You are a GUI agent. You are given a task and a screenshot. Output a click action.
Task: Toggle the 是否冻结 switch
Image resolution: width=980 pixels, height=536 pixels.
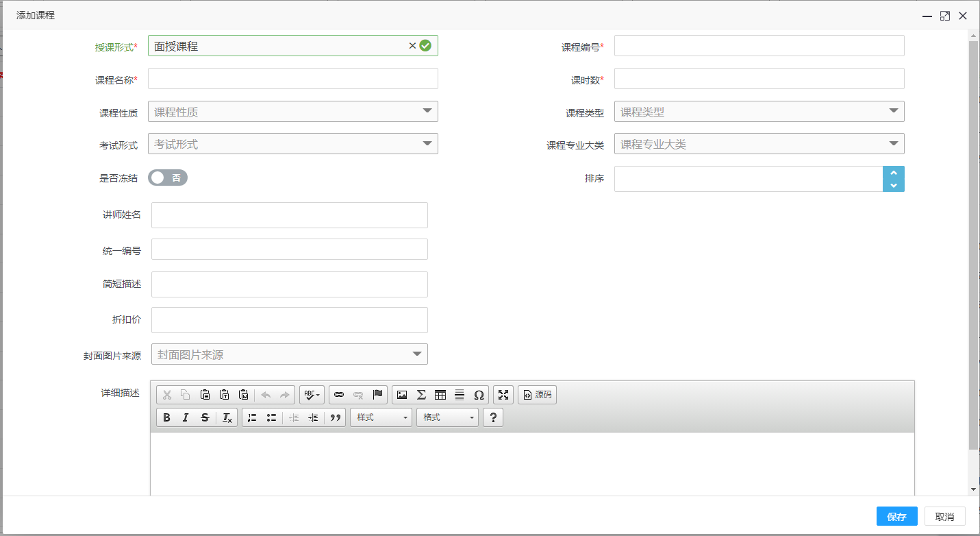(168, 178)
